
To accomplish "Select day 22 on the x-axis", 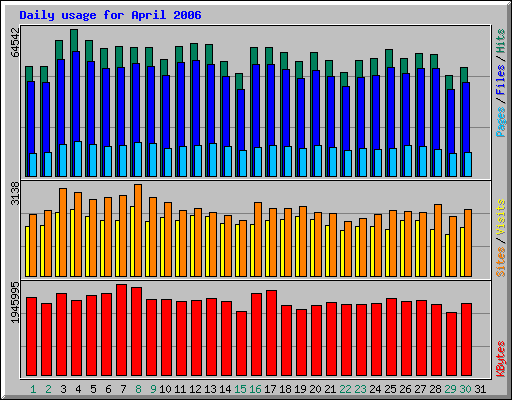I will 345,389.
